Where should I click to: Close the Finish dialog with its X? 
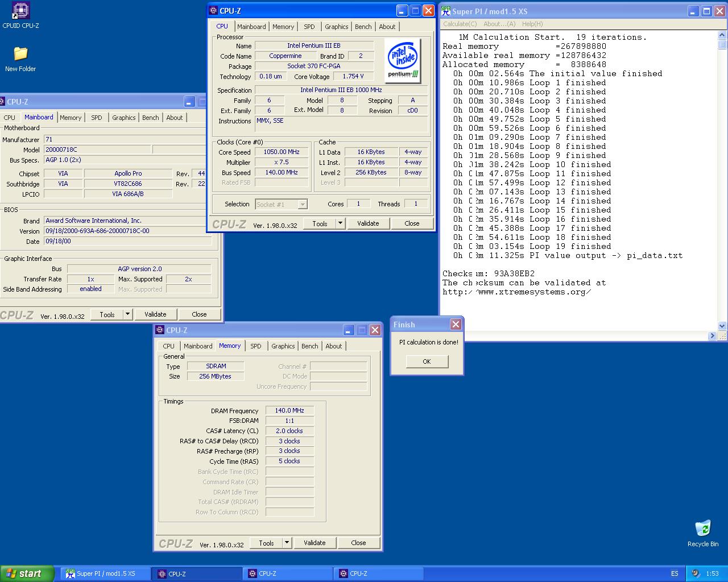(x=456, y=325)
